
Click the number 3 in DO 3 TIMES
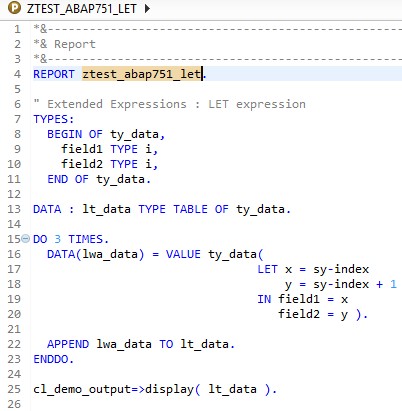pyautogui.click(x=58, y=239)
